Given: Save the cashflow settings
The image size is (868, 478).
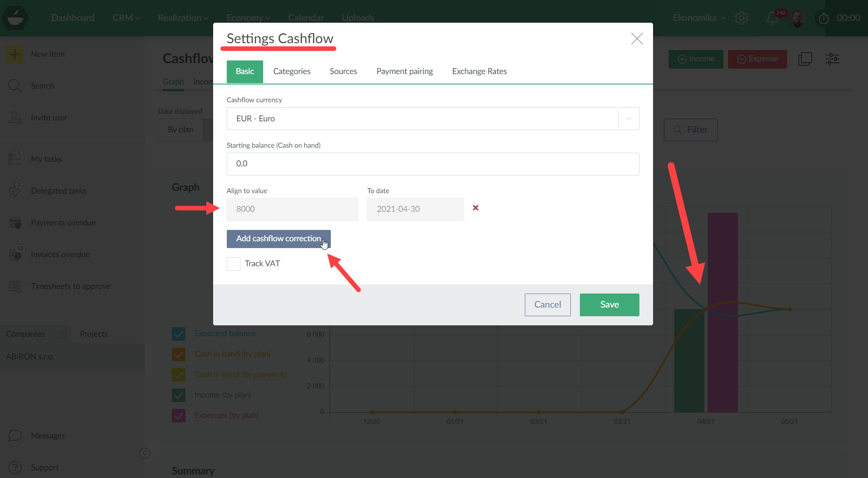Looking at the screenshot, I should click(x=609, y=304).
